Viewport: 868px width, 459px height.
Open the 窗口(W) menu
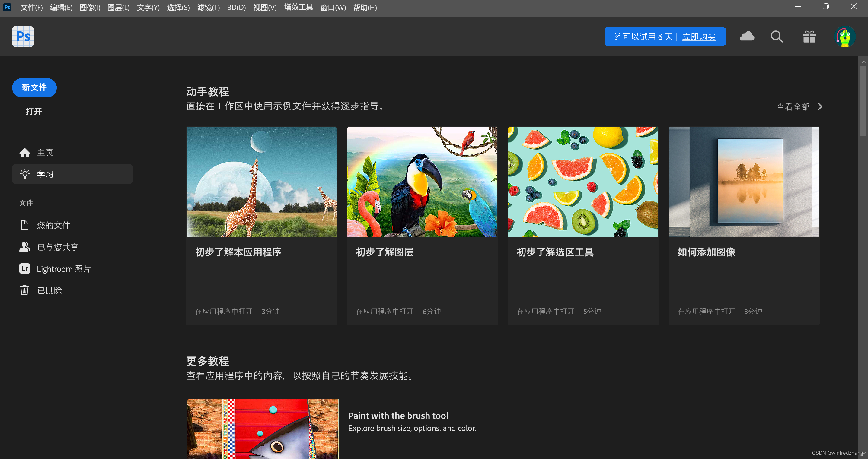pos(333,8)
